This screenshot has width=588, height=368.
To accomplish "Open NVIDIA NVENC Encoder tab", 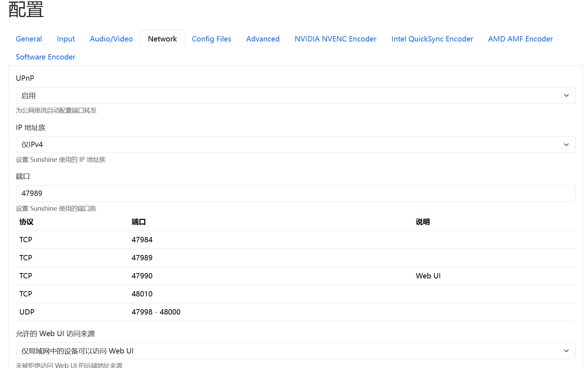I will tap(335, 39).
